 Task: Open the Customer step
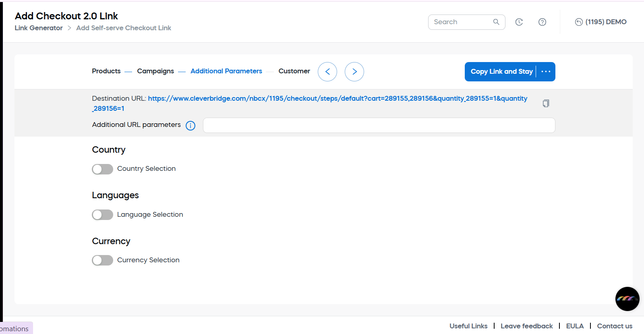coord(294,71)
